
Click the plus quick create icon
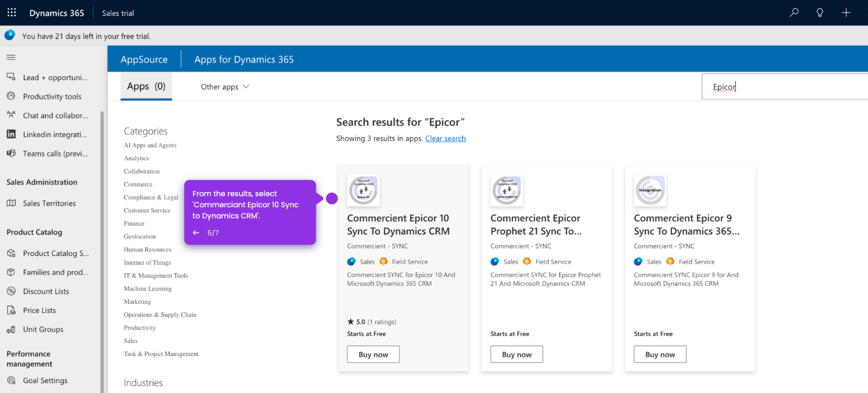846,13
